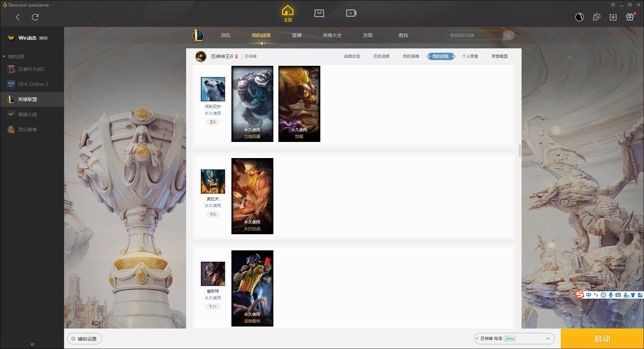Viewport: 644px width, 349px height.
Task: Click the 崔斯特 champion portrait
Action: coord(213,274)
